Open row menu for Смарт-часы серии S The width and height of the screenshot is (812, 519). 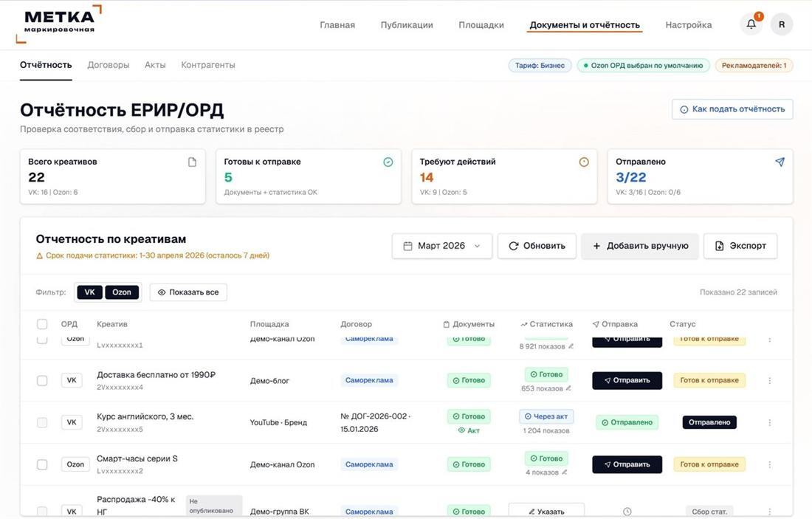pyautogui.click(x=769, y=464)
